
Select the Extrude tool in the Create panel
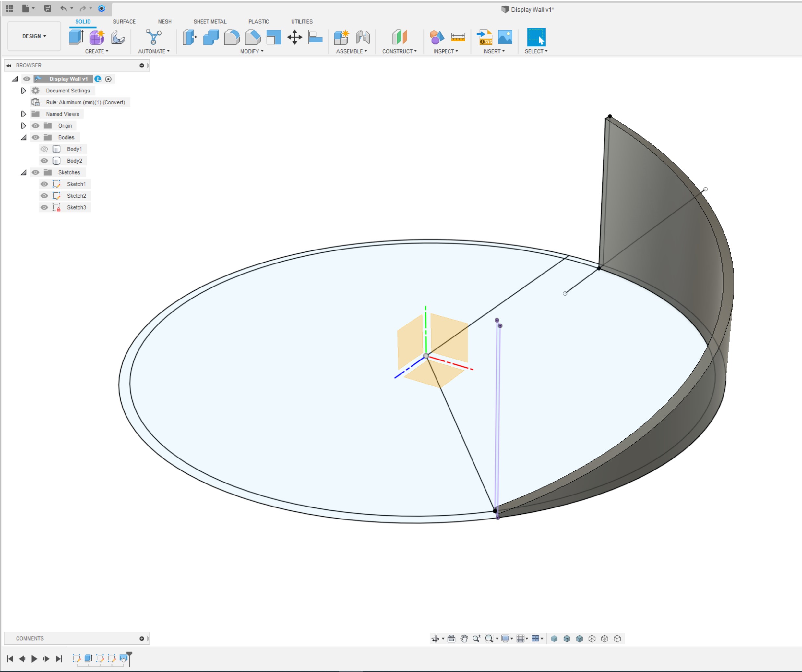[76, 37]
